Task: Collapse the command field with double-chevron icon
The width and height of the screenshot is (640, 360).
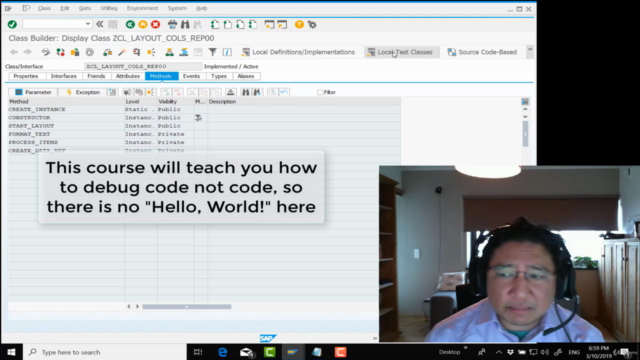Action: coord(100,24)
